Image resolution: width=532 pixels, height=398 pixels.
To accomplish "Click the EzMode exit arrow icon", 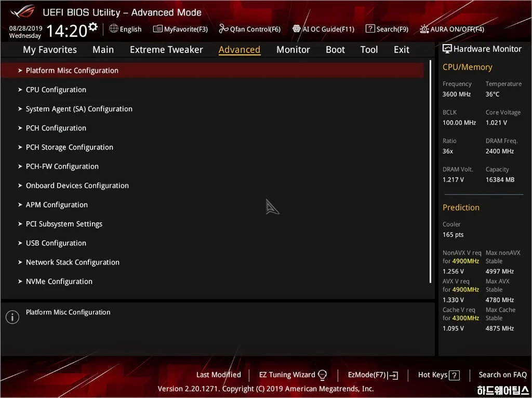I will click(393, 375).
